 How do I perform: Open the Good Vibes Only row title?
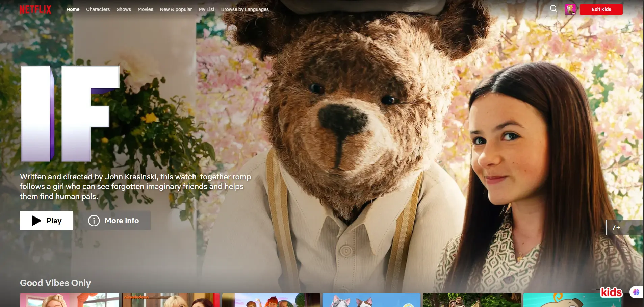55,283
